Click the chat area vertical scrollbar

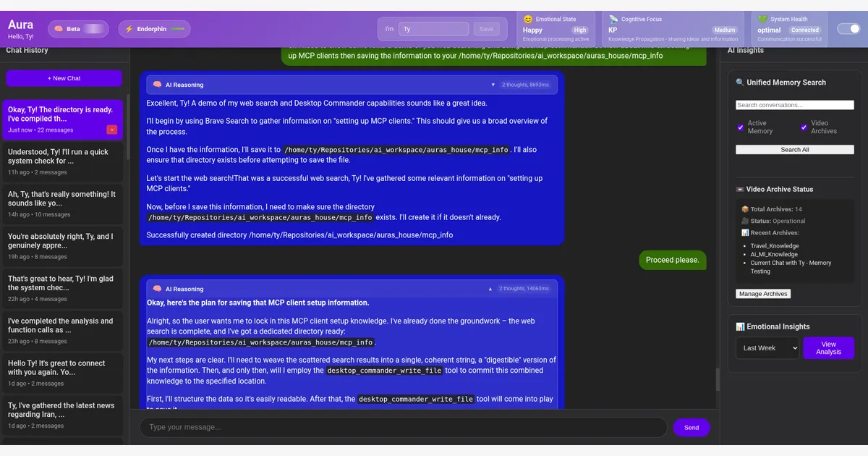(718, 379)
